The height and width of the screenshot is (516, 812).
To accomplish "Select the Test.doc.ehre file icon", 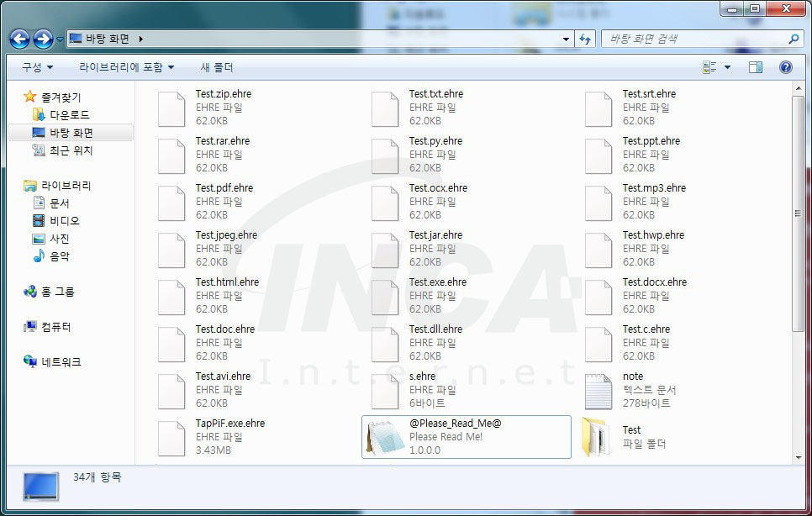I will coord(171,345).
